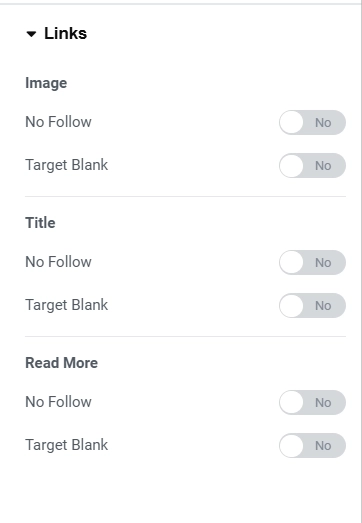Enable No Follow for Title links
Image resolution: width=362 pixels, height=523 pixels.
point(312,263)
